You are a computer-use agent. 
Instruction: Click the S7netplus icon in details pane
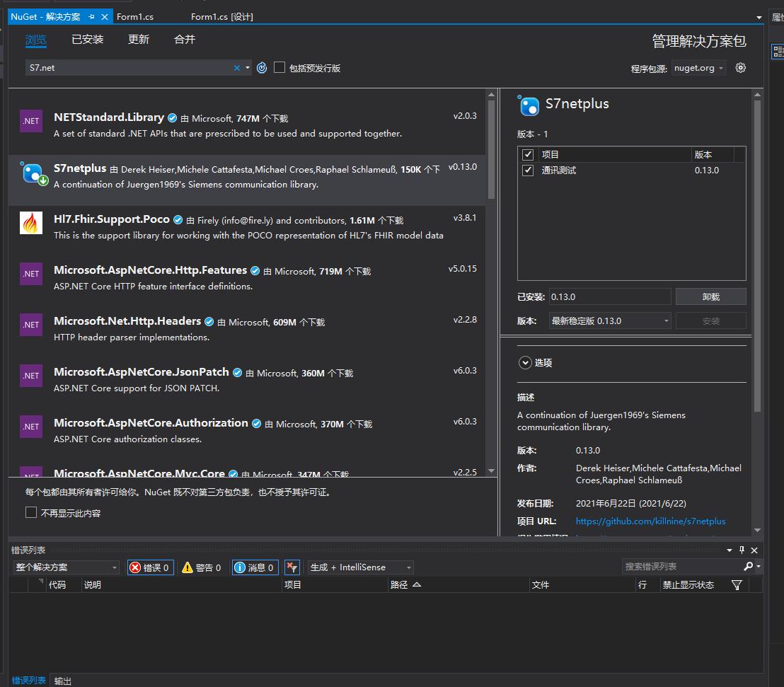point(529,105)
